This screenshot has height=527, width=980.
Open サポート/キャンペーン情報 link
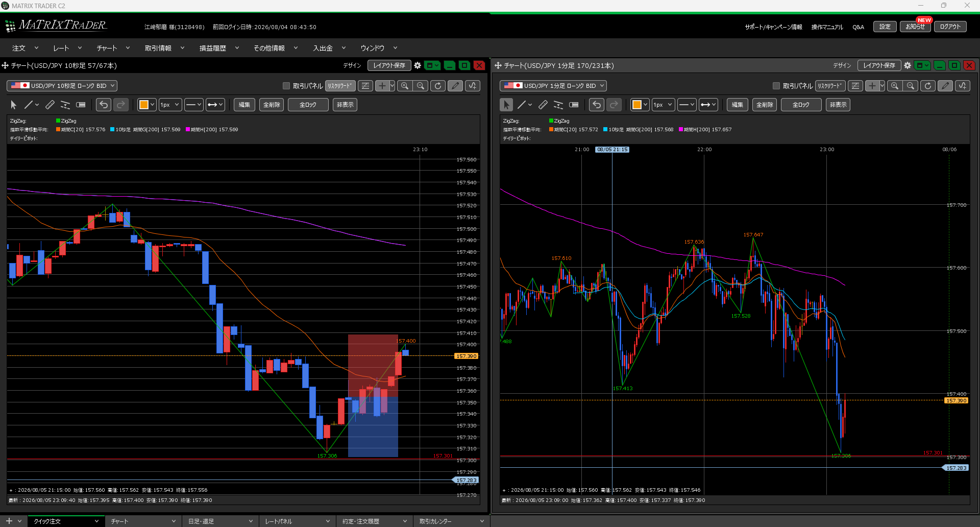click(773, 27)
